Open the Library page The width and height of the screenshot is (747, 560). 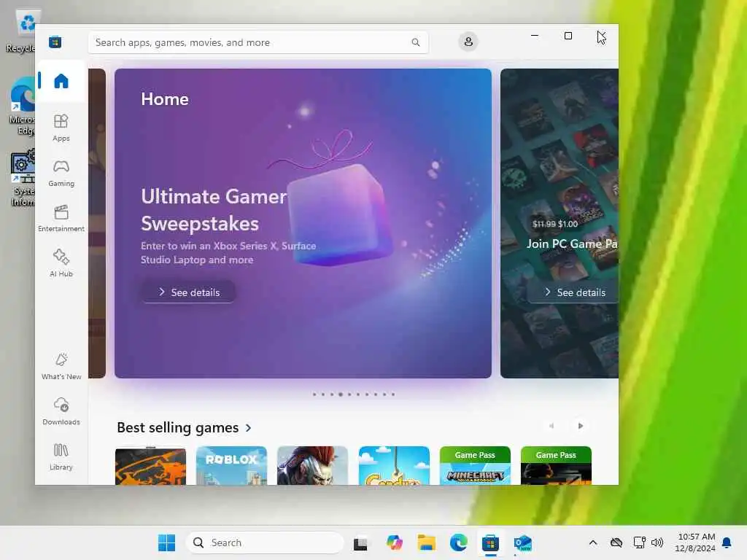(x=61, y=456)
